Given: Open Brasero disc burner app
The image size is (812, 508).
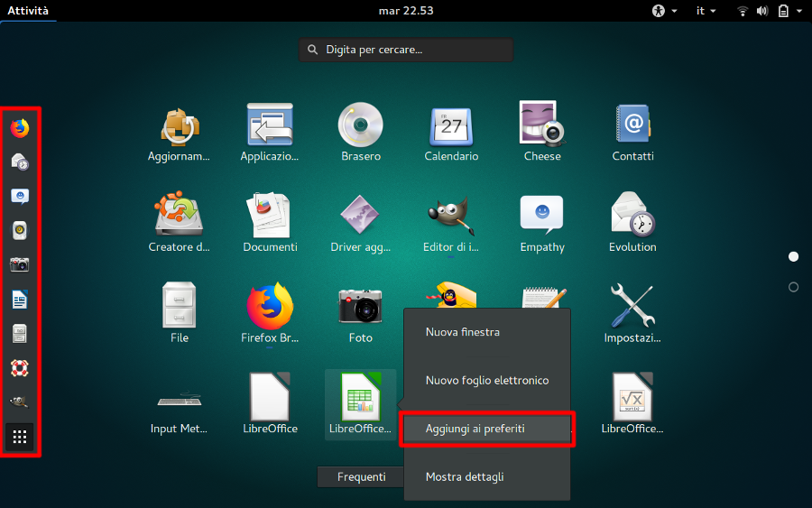Looking at the screenshot, I should pyautogui.click(x=360, y=125).
